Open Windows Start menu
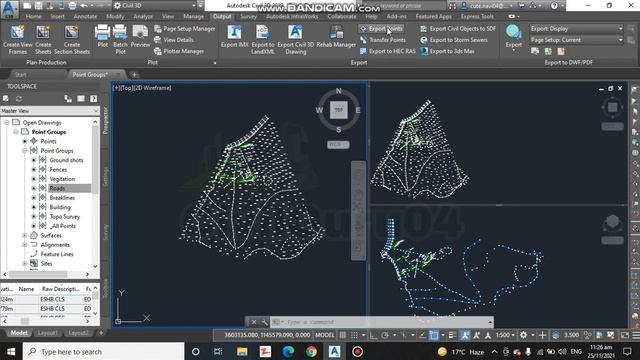The height and width of the screenshot is (360, 640). pos(11,351)
